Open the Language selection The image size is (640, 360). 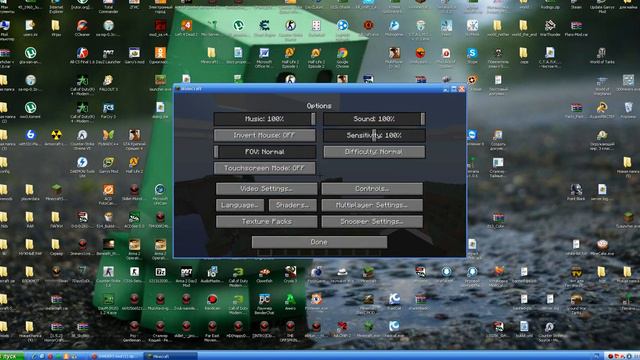point(240,205)
